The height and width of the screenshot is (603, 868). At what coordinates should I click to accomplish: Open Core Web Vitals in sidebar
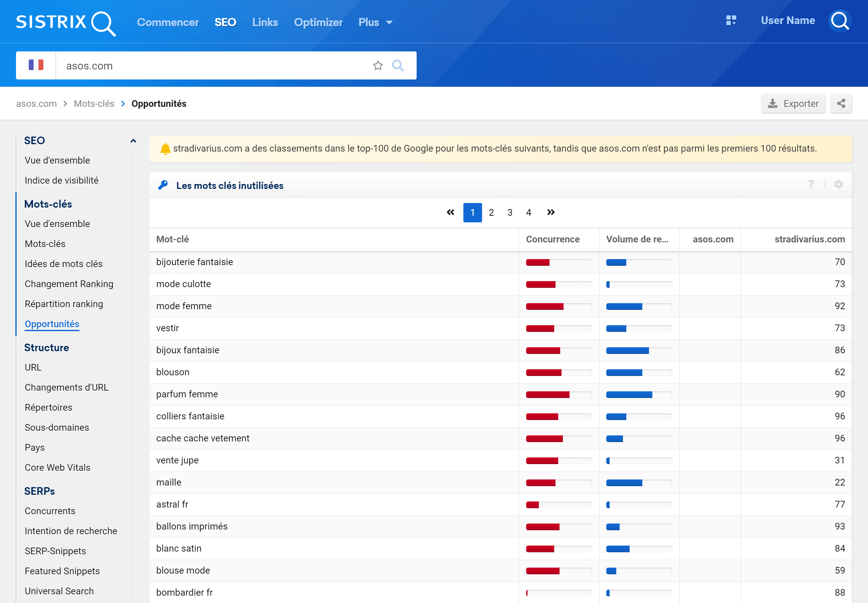point(57,467)
